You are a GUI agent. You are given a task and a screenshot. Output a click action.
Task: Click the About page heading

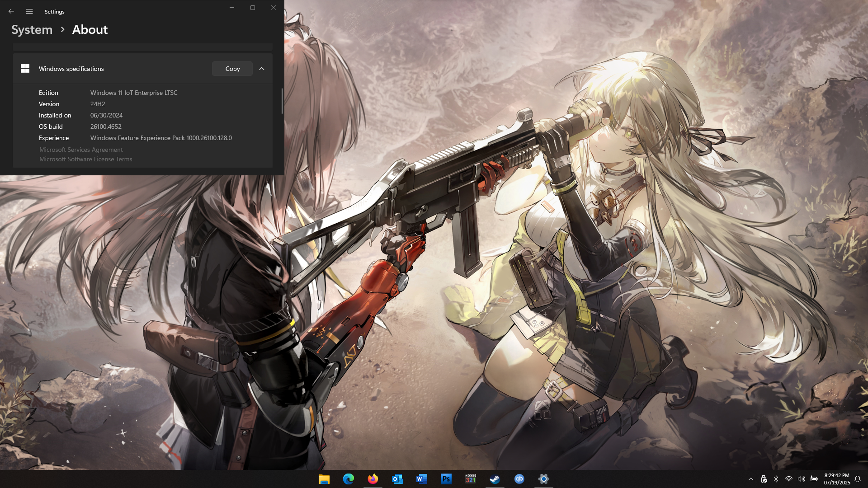coord(90,30)
